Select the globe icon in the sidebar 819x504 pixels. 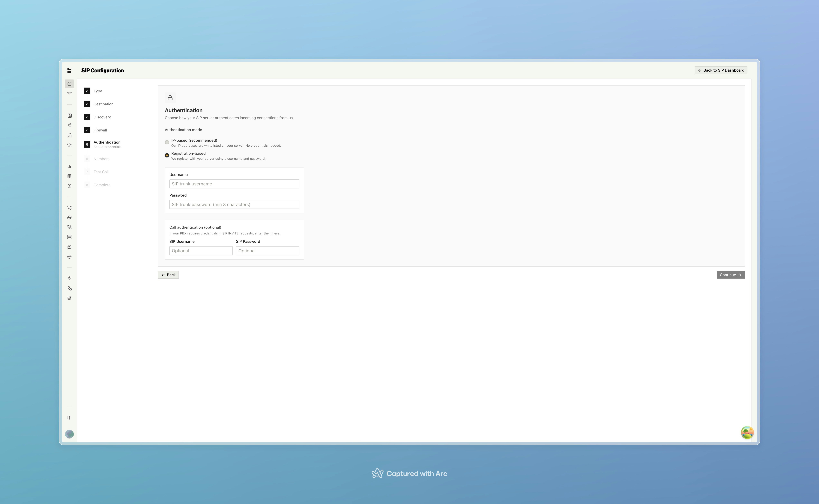pyautogui.click(x=69, y=256)
